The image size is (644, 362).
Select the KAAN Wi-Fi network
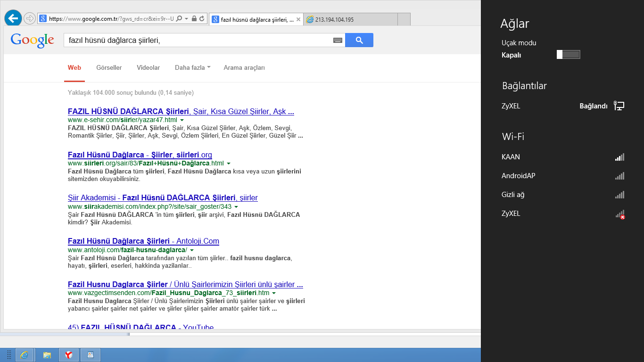click(562, 157)
